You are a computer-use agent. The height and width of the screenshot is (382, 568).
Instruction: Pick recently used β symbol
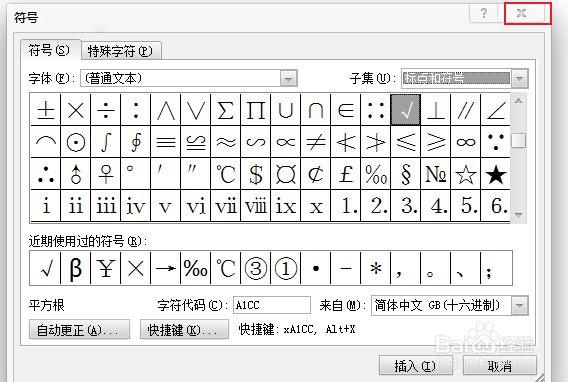pos(76,268)
